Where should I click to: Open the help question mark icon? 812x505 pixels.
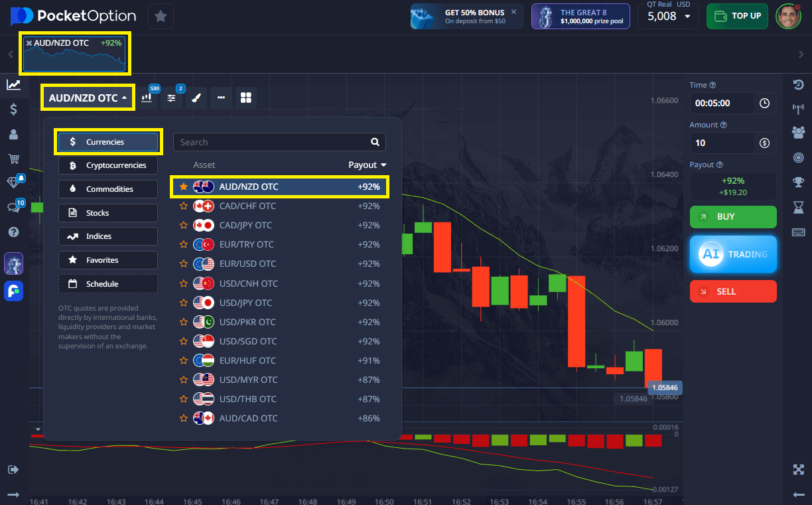tap(13, 232)
